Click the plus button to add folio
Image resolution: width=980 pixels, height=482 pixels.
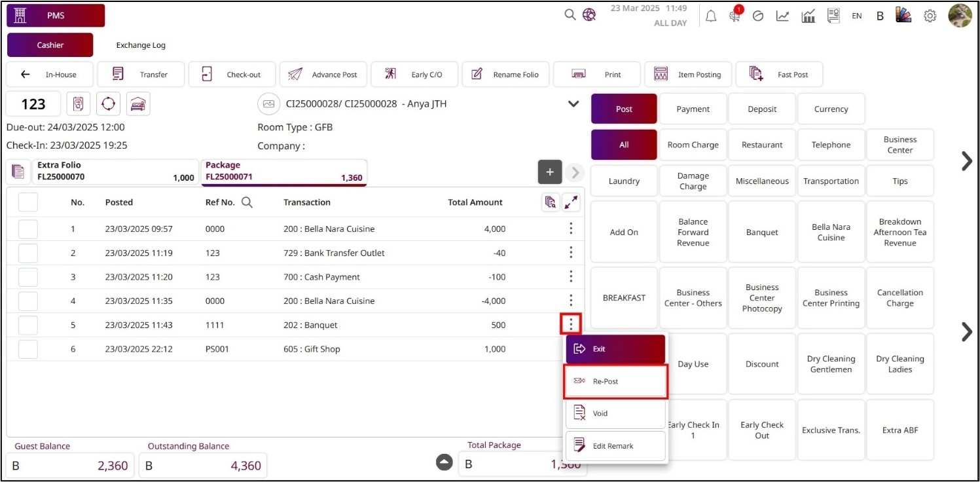[x=550, y=172]
